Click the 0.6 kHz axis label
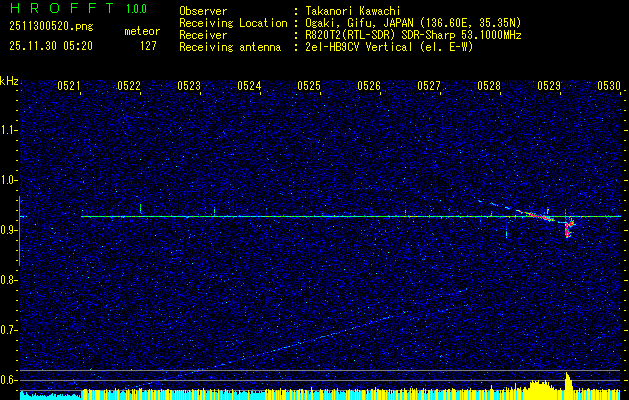The width and height of the screenshot is (629, 400). tap(9, 380)
